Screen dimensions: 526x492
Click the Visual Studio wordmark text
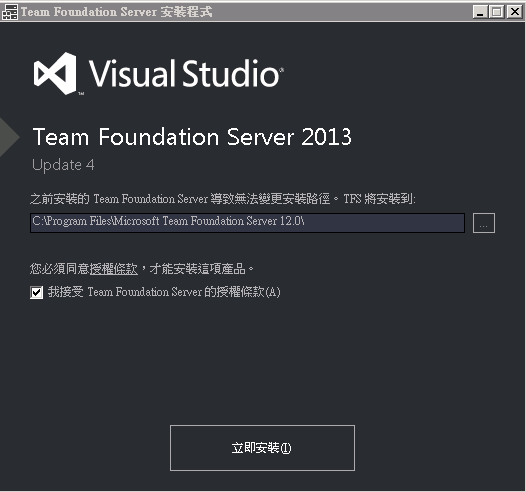coord(186,73)
